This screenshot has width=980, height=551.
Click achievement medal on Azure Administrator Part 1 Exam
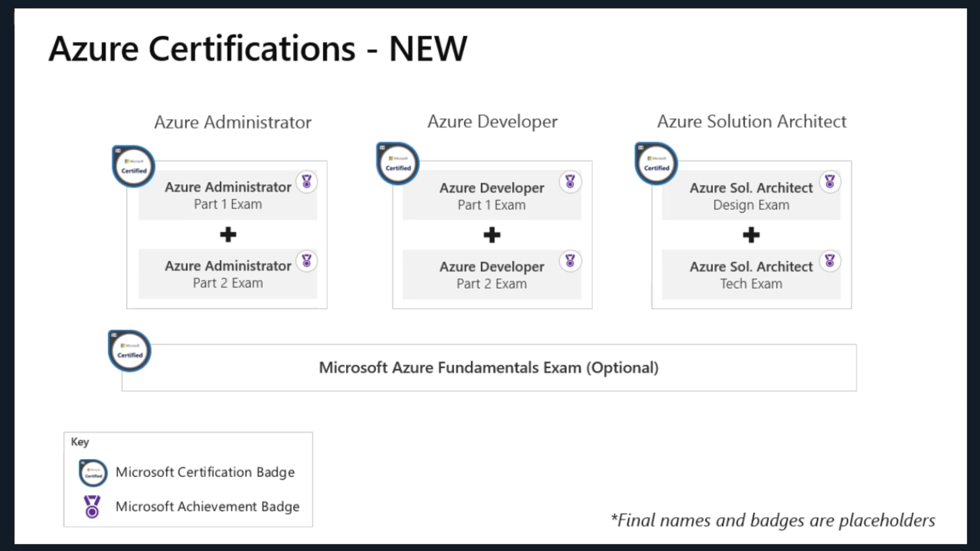[307, 182]
